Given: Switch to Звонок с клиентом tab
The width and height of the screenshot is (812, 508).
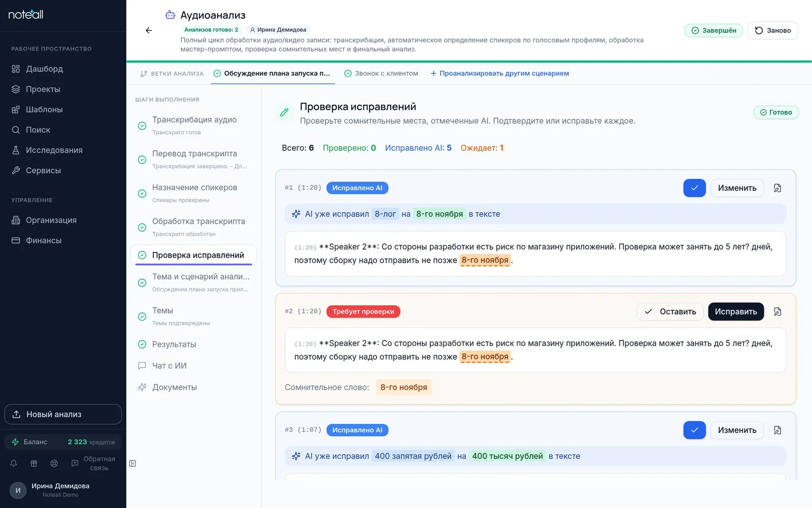Looking at the screenshot, I should [x=381, y=73].
